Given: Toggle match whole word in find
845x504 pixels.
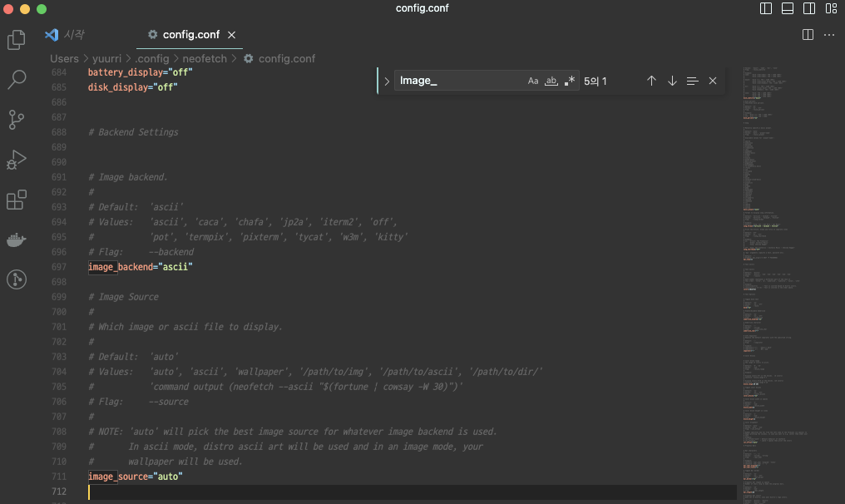Looking at the screenshot, I should pyautogui.click(x=551, y=81).
